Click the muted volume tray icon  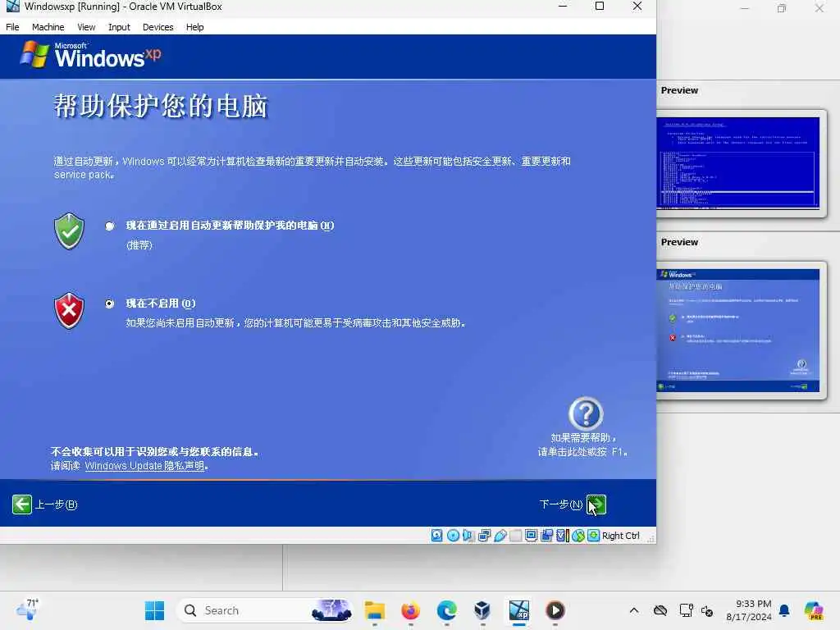point(707,610)
